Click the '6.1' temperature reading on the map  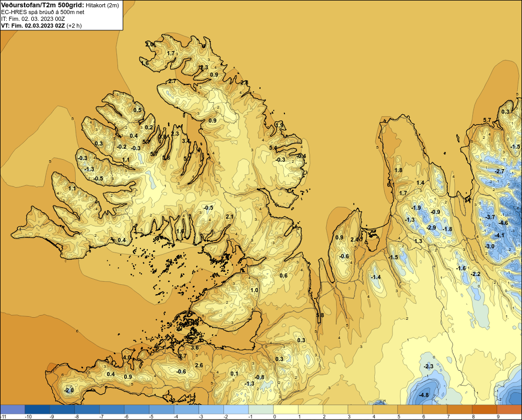click(x=391, y=185)
